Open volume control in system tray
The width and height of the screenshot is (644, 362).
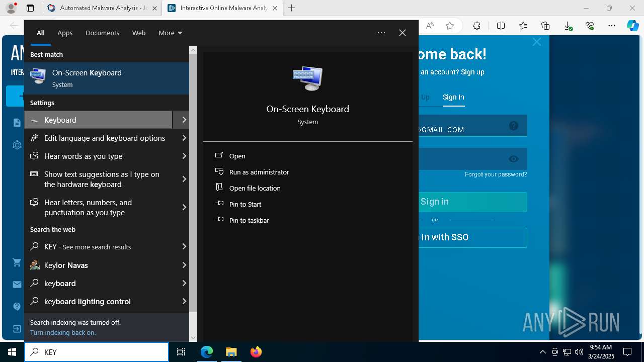[579, 352]
